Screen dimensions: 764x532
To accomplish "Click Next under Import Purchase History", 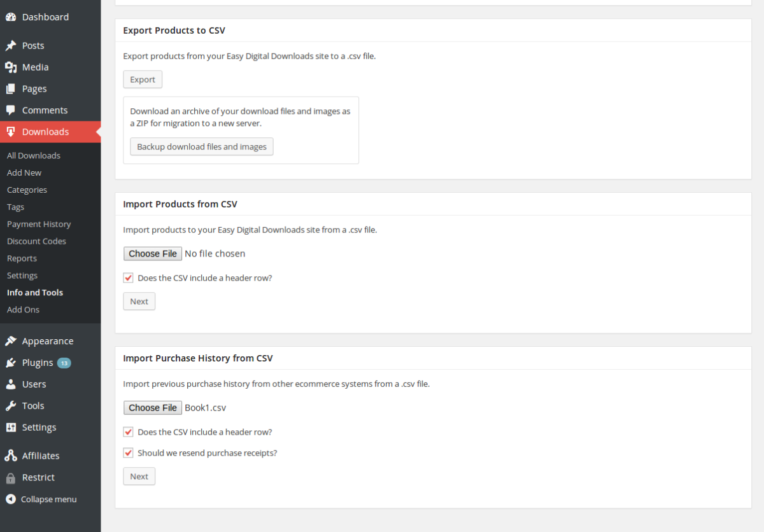I will tap(139, 477).
